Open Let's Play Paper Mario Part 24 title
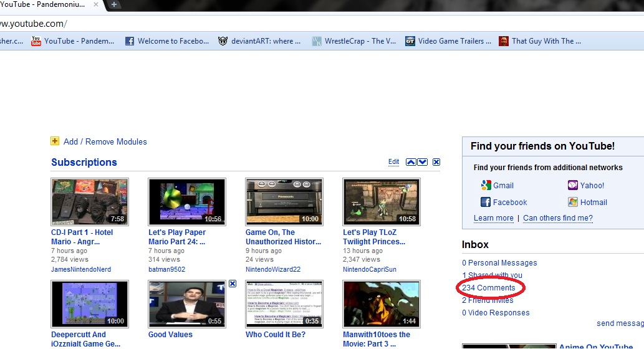The height and width of the screenshot is (349, 644). (177, 237)
